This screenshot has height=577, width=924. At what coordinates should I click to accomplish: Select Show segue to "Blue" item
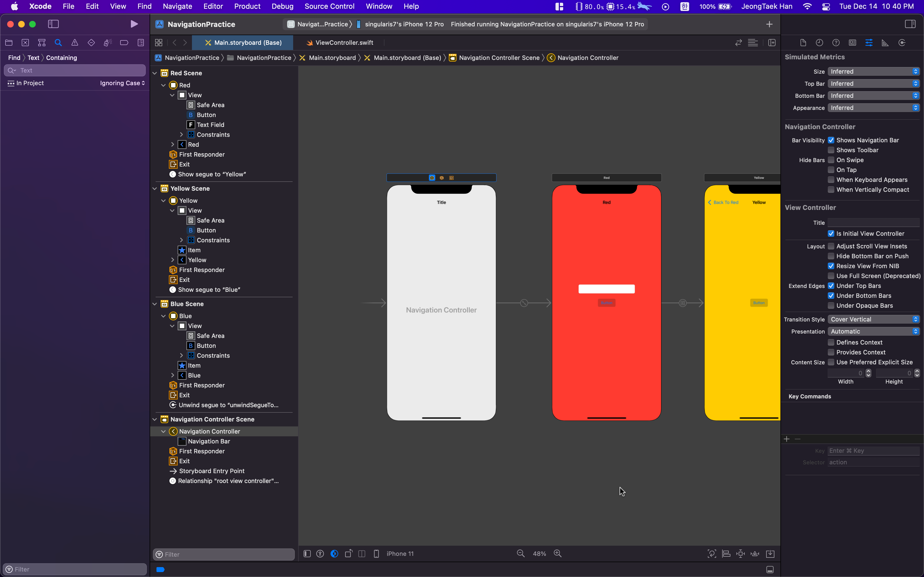(209, 290)
